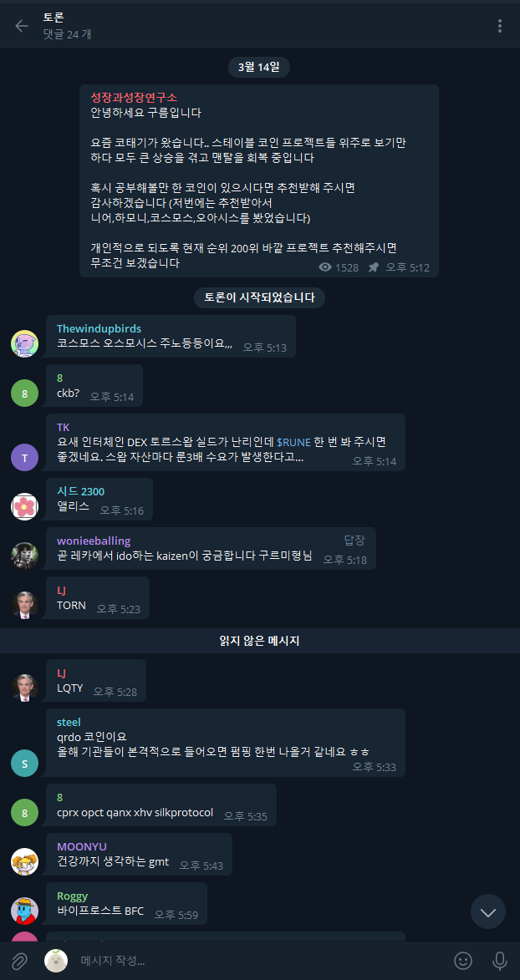
Task: Start voice recording with microphone icon
Action: [x=499, y=960]
